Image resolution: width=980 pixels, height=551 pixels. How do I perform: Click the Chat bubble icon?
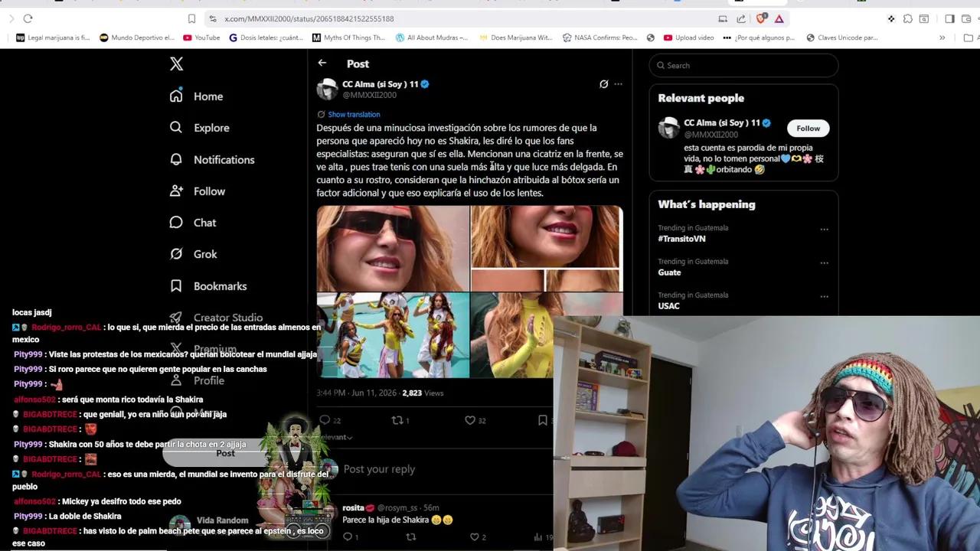(x=176, y=222)
